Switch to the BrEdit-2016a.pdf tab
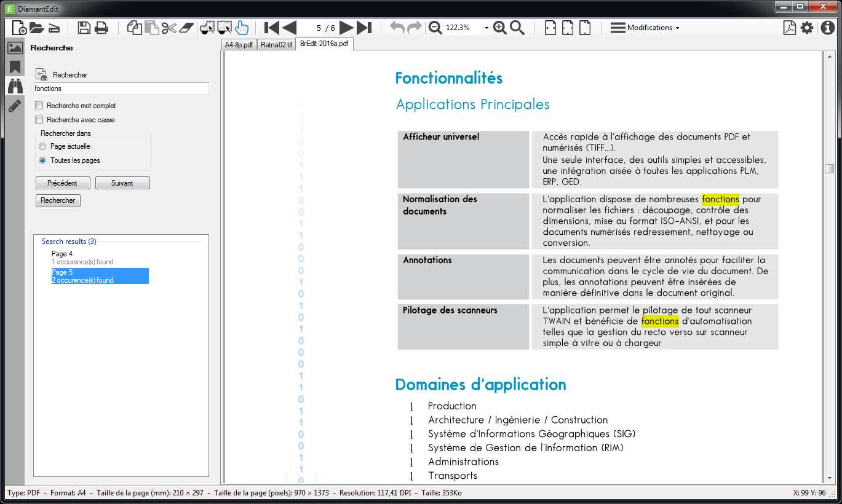 [x=324, y=44]
